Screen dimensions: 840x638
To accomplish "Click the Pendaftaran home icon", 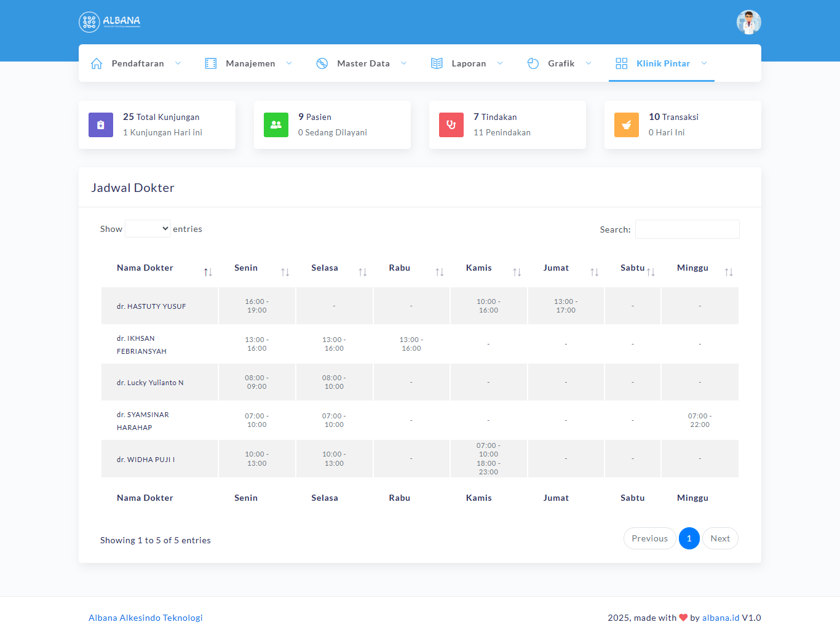I will pyautogui.click(x=97, y=63).
